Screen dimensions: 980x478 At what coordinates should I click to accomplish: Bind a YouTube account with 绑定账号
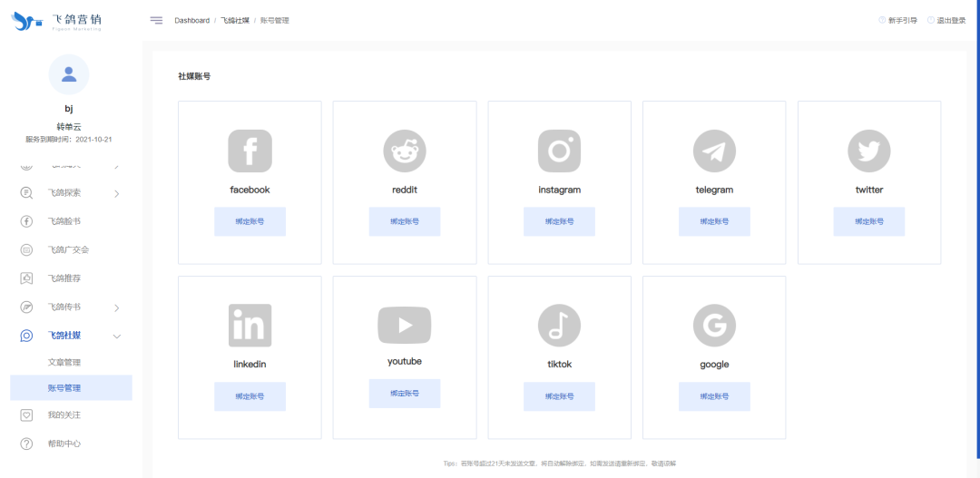tap(405, 393)
